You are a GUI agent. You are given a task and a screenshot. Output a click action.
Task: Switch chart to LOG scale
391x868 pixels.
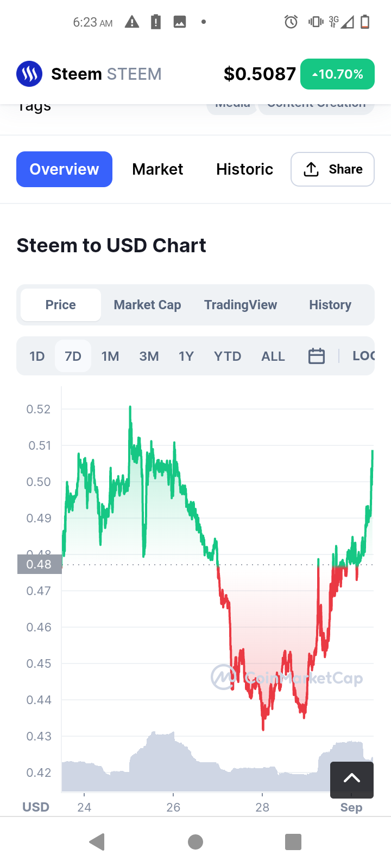[363, 356]
